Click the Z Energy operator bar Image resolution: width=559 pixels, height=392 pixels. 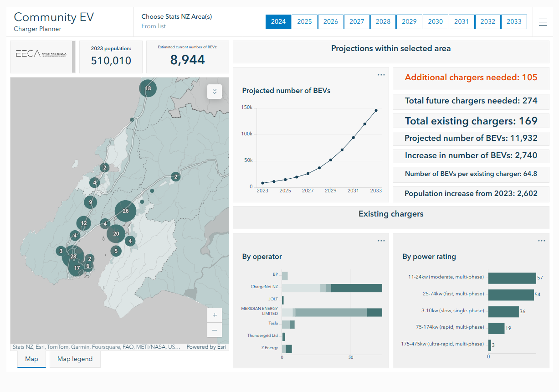[287, 349]
